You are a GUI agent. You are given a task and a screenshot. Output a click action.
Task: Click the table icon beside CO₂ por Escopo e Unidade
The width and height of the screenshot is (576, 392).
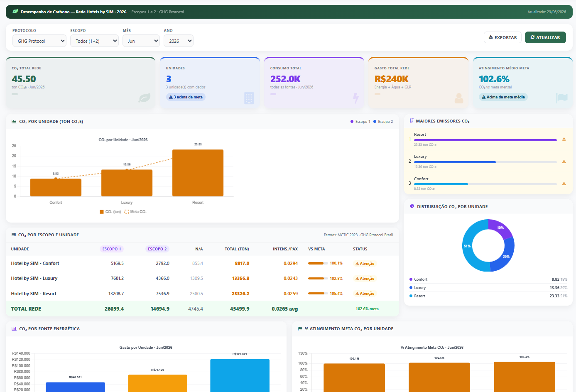click(x=14, y=235)
